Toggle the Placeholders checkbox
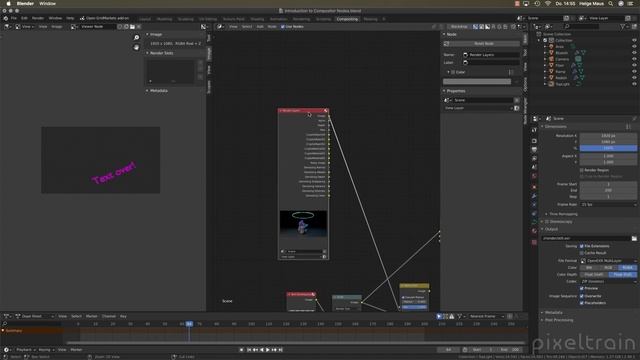The image size is (640, 360). (x=582, y=303)
